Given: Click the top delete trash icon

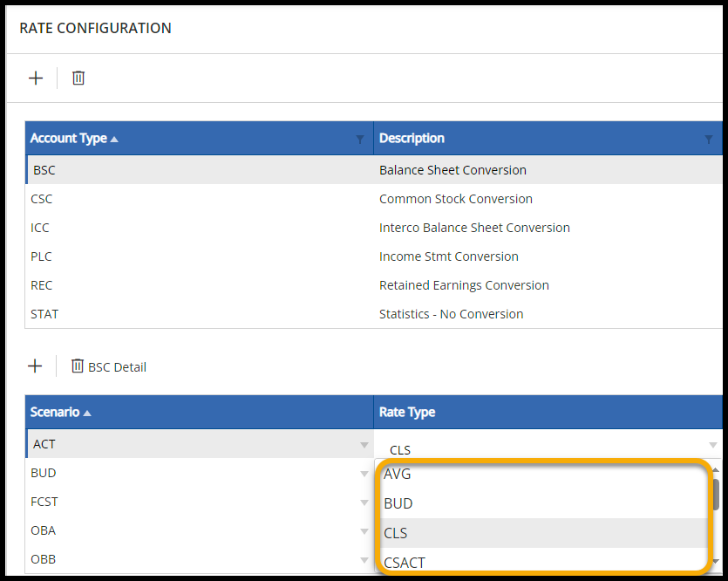Looking at the screenshot, I should (78, 79).
